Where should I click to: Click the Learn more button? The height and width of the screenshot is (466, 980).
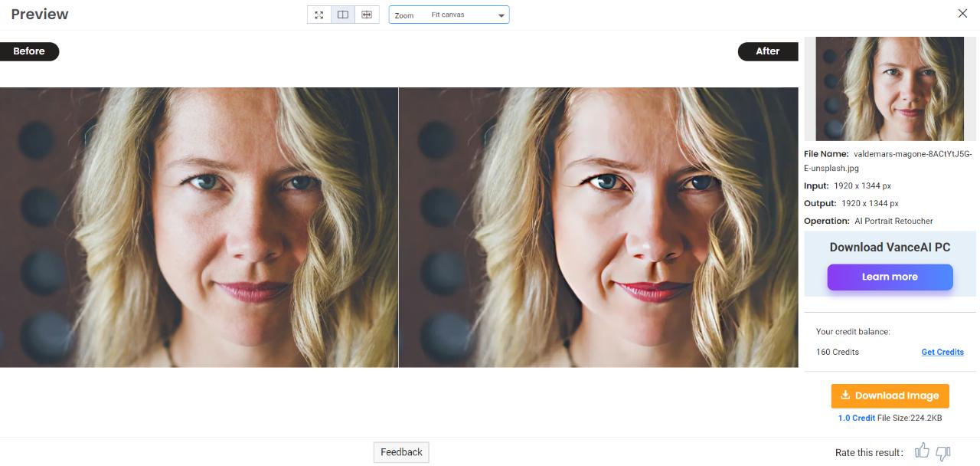pos(890,277)
